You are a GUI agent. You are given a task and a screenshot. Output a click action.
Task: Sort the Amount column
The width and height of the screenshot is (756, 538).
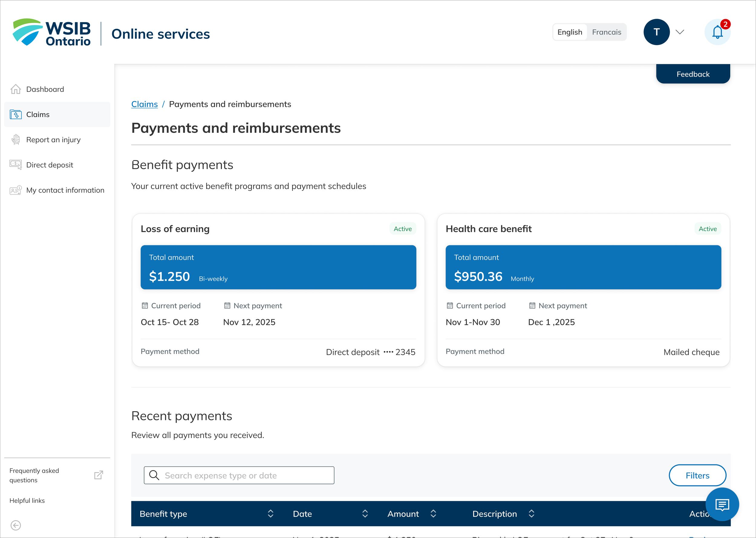pos(433,513)
